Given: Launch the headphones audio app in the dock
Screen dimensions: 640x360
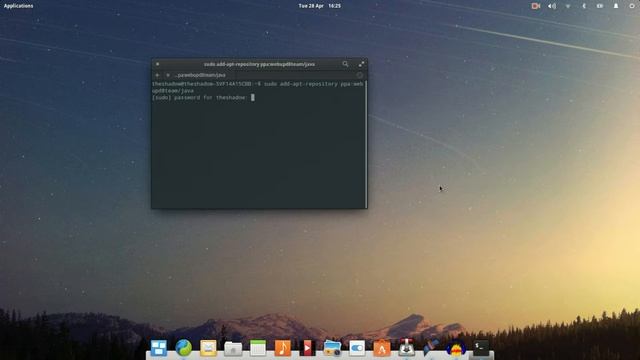Looking at the screenshot, I should tap(456, 348).
